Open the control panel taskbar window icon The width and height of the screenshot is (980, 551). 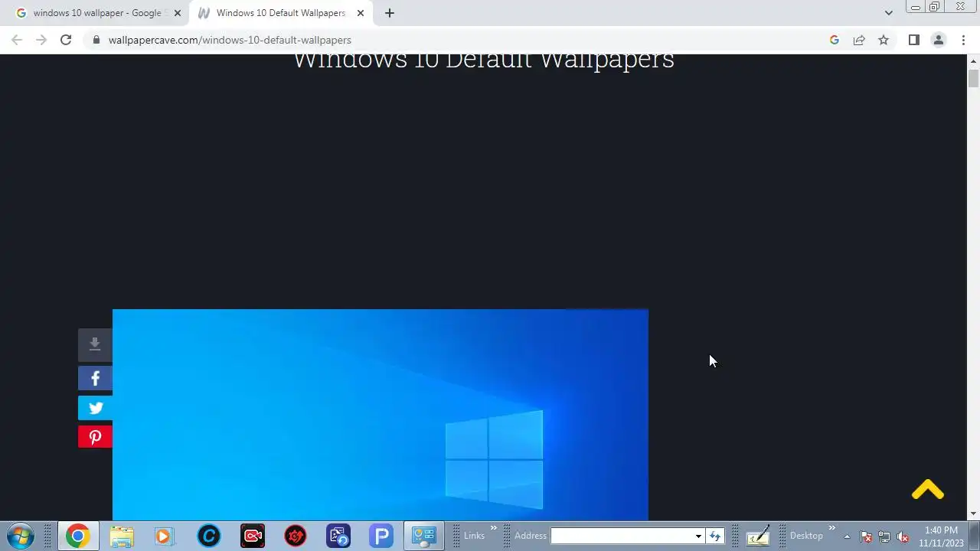[424, 536]
